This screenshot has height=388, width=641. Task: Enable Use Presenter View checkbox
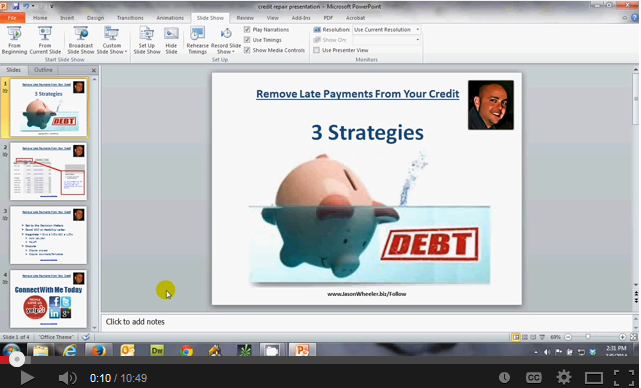(316, 50)
